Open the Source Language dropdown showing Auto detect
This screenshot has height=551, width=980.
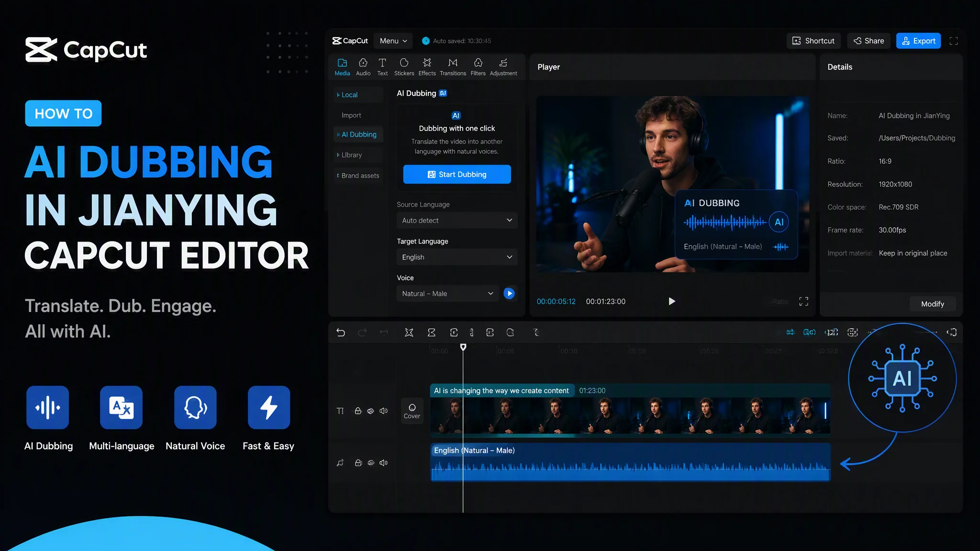click(x=457, y=220)
